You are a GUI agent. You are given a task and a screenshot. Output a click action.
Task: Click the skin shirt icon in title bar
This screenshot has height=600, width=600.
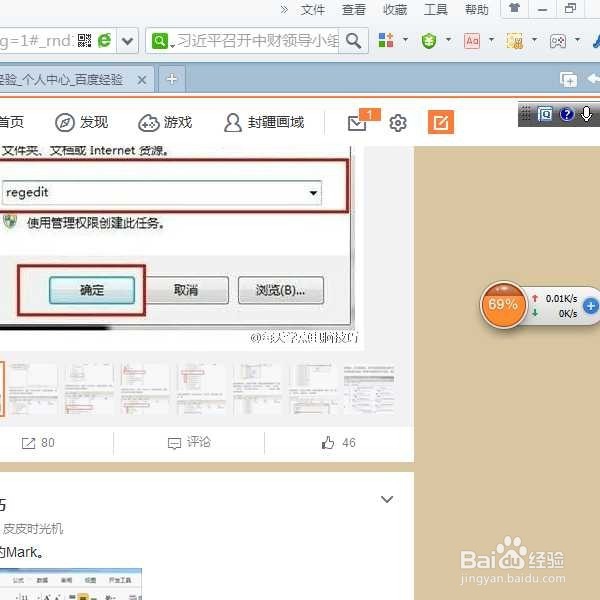515,8
